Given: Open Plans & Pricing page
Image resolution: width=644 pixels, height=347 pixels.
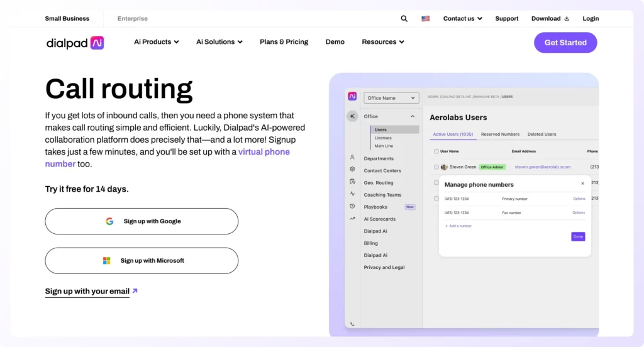Looking at the screenshot, I should click(x=284, y=42).
